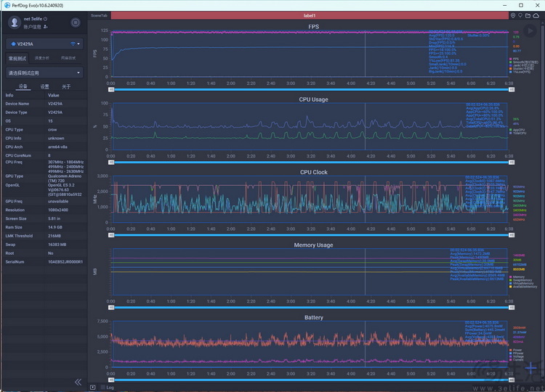Switch to the 常规测试 tab
The width and height of the screenshot is (545, 392).
click(x=17, y=58)
